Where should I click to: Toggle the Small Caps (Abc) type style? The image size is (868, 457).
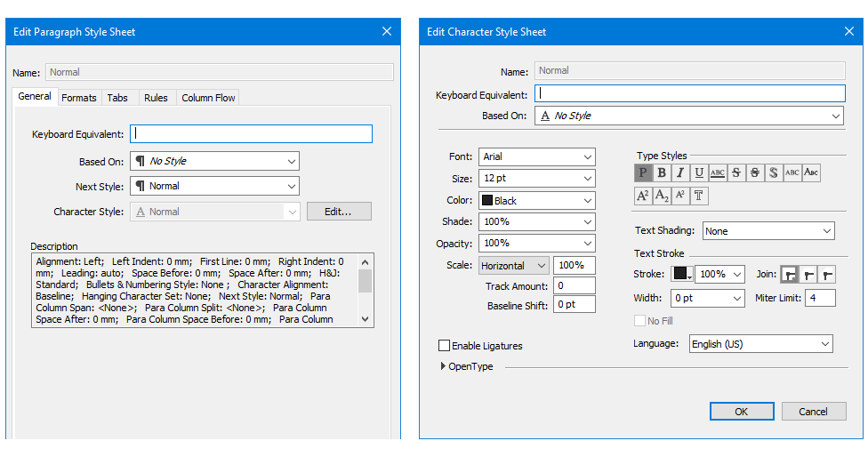click(x=811, y=172)
